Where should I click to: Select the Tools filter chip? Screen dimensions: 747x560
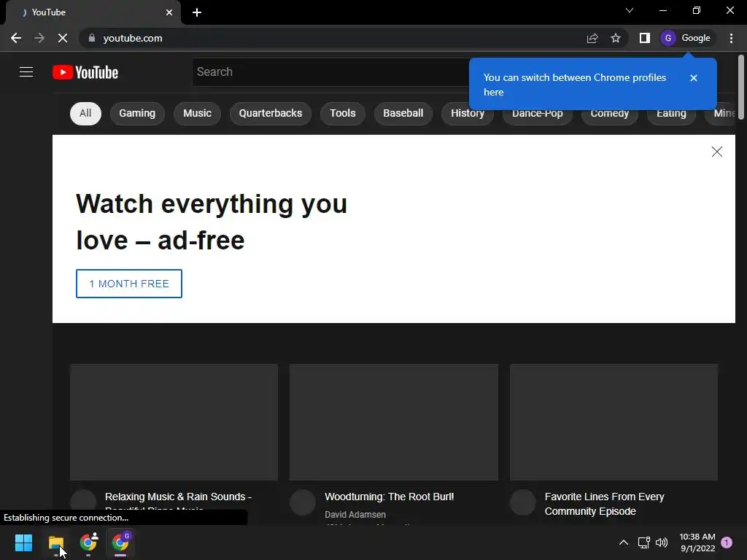pos(343,113)
